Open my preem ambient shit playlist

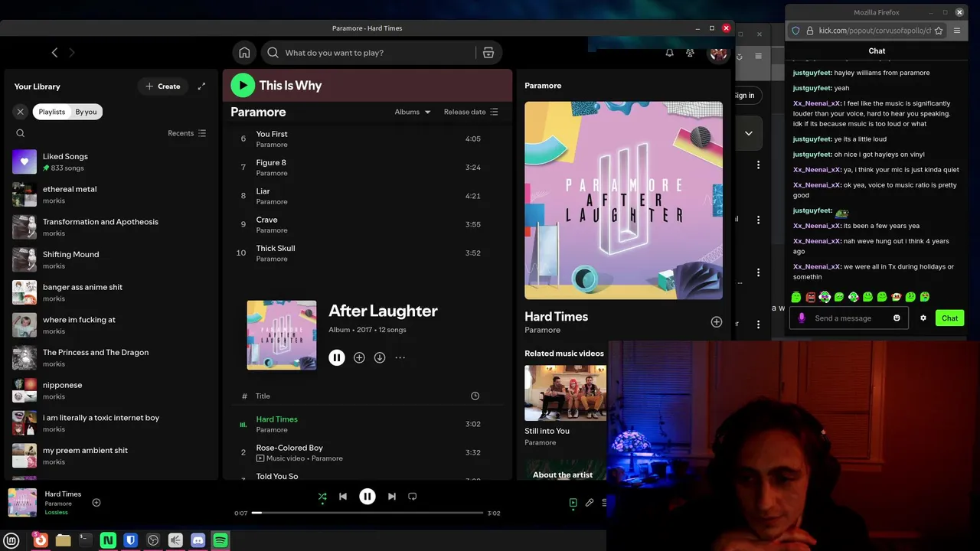111,456
